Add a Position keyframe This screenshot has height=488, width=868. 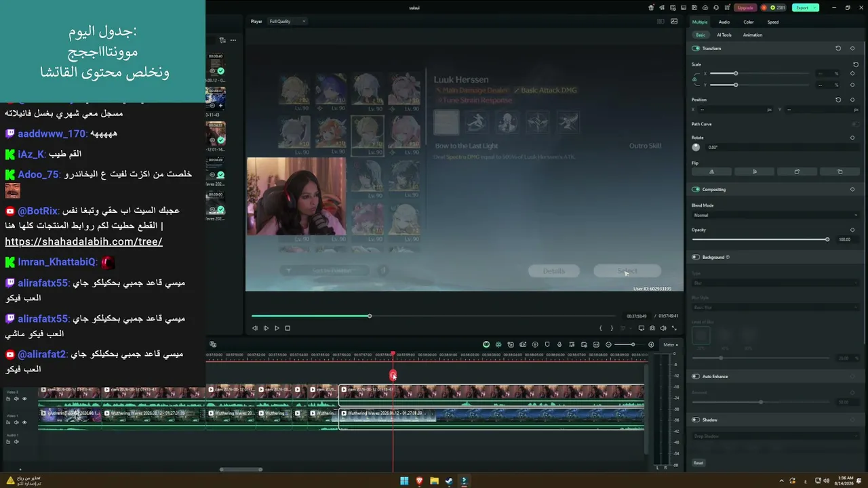tap(852, 100)
